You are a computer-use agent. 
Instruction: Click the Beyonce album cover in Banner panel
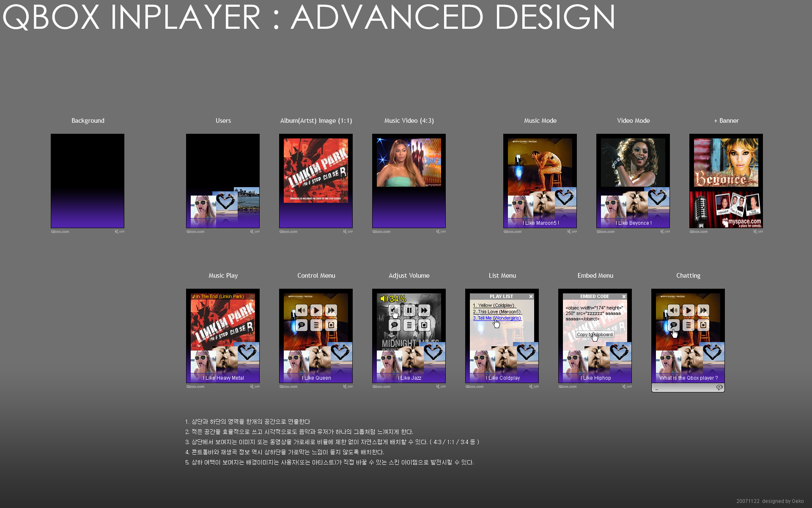click(726, 163)
